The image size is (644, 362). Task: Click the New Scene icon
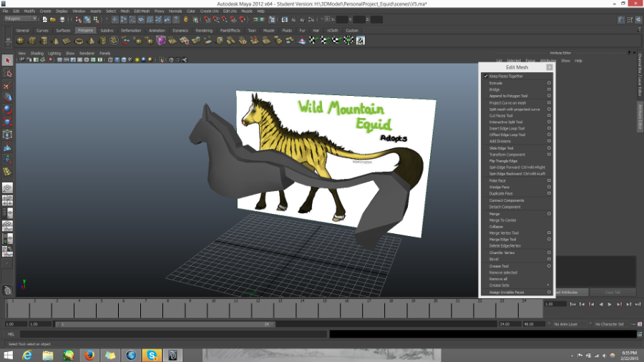tap(45, 19)
